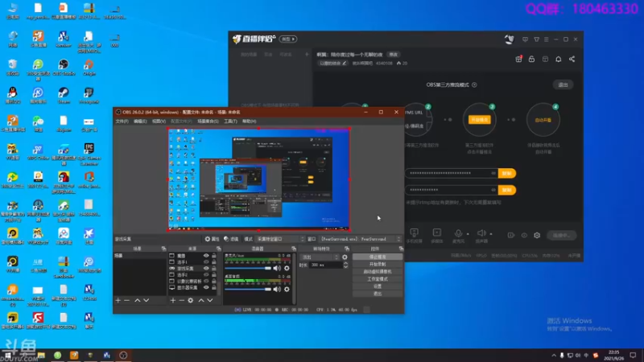Open 文件(F) menu in OBS
Image resolution: width=644 pixels, height=362 pixels.
pos(122,121)
